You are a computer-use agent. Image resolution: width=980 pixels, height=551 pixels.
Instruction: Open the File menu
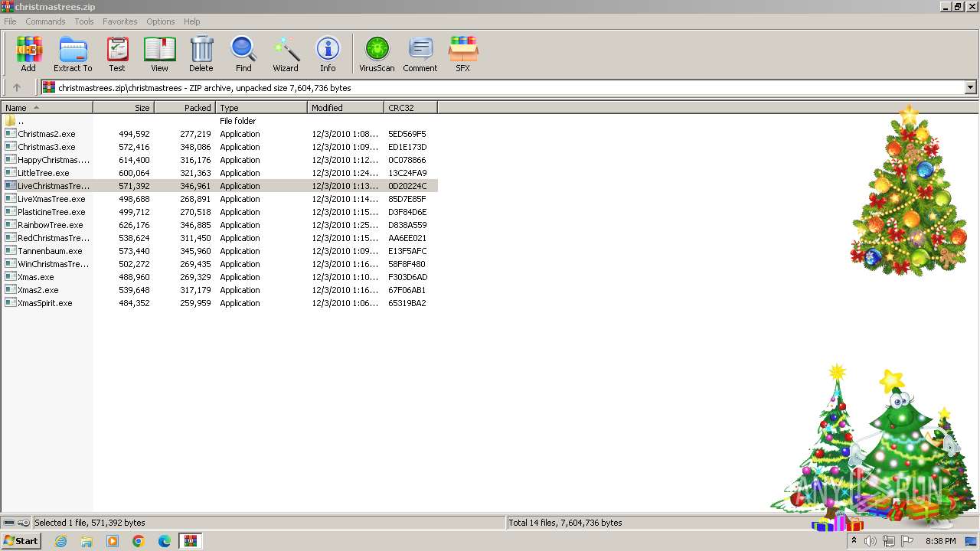10,21
